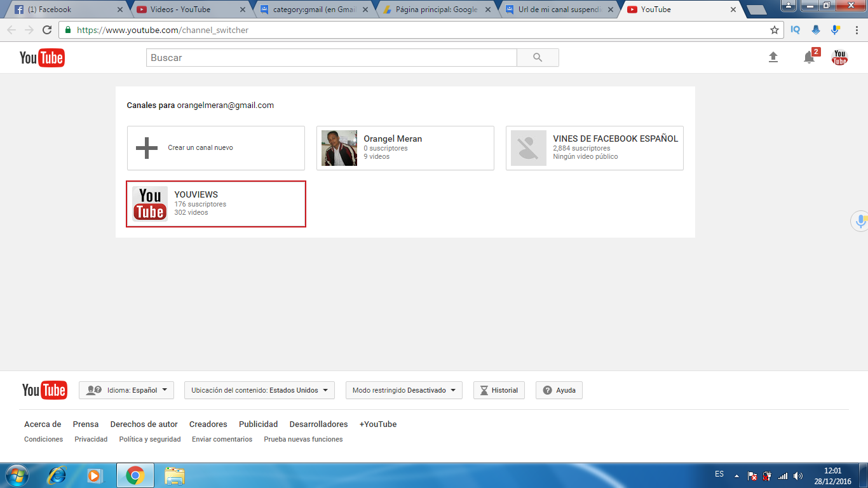Show hidden system tray icons
868x488 pixels.
pyautogui.click(x=736, y=476)
